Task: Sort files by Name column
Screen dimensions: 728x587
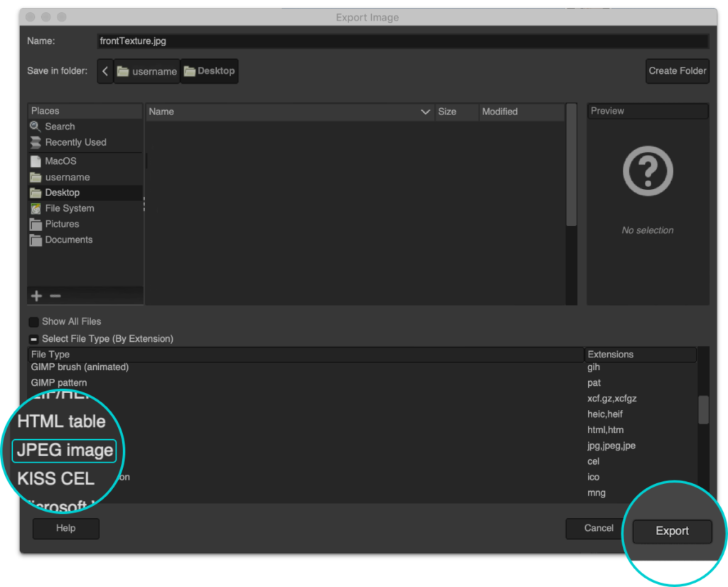Action: [290, 112]
